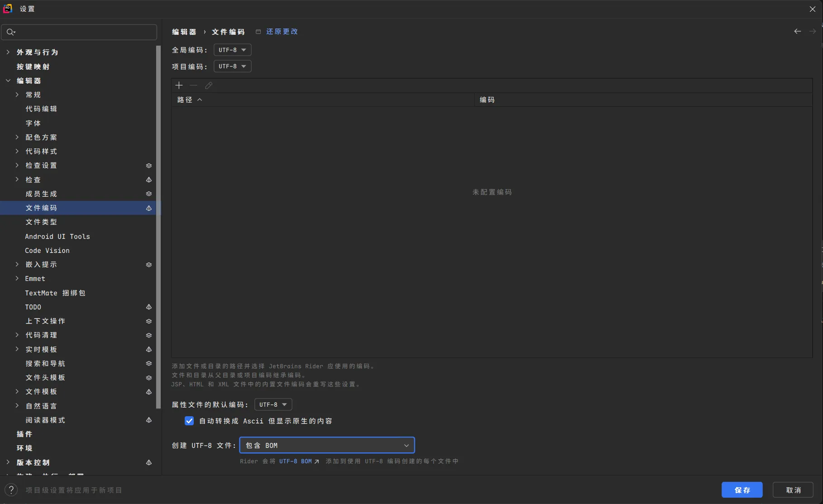Click the revert icon beside 还原更改

258,32
